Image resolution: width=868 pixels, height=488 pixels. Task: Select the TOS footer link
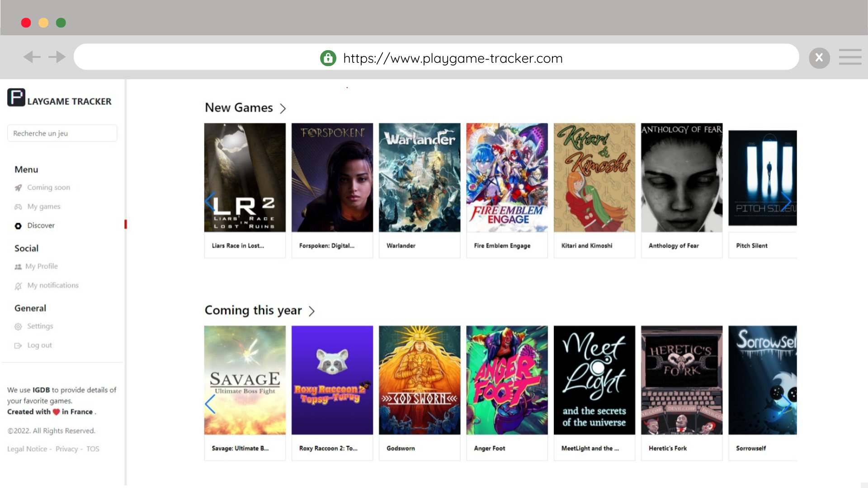coord(93,449)
